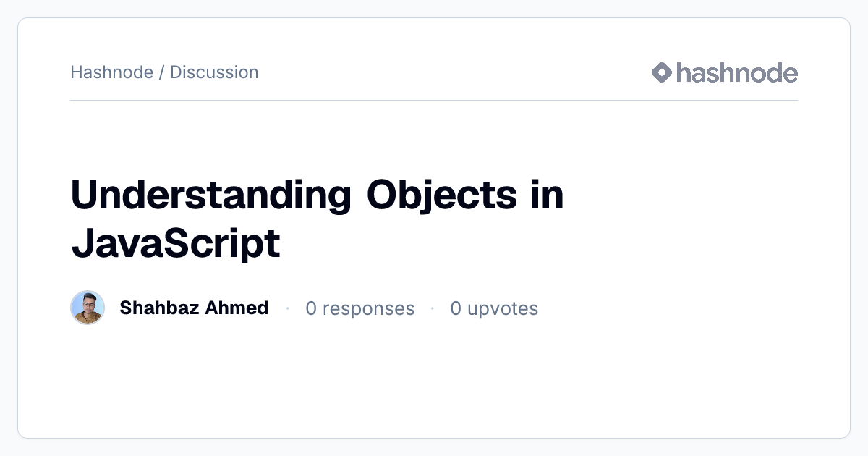Click the 0 upvotes counter
This screenshot has width=868, height=456.
[x=494, y=308]
